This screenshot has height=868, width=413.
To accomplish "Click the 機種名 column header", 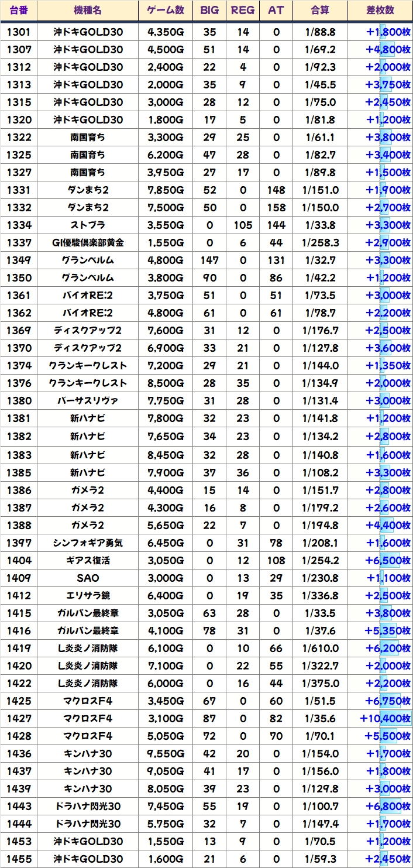I will point(88,11).
